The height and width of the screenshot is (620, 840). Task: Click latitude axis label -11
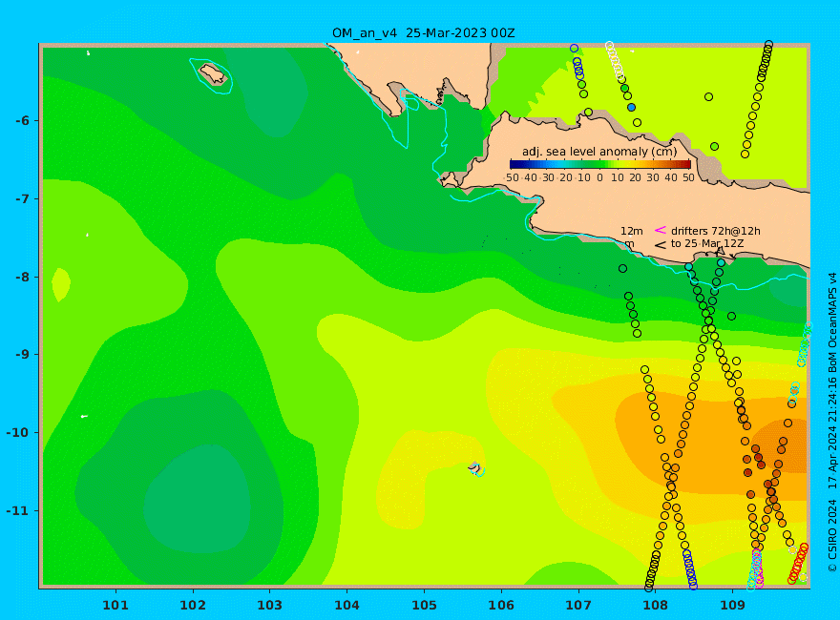19,510
